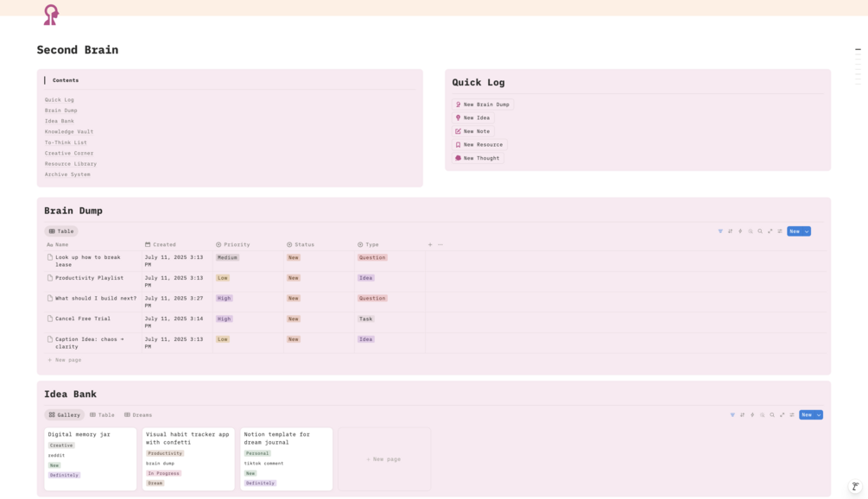Click the Created date of What should I build next
Screen dimensions: 868x499
pos(174,301)
